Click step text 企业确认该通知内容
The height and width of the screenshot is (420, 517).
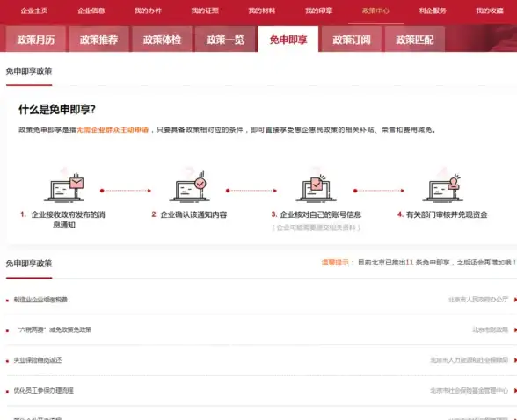click(x=193, y=214)
